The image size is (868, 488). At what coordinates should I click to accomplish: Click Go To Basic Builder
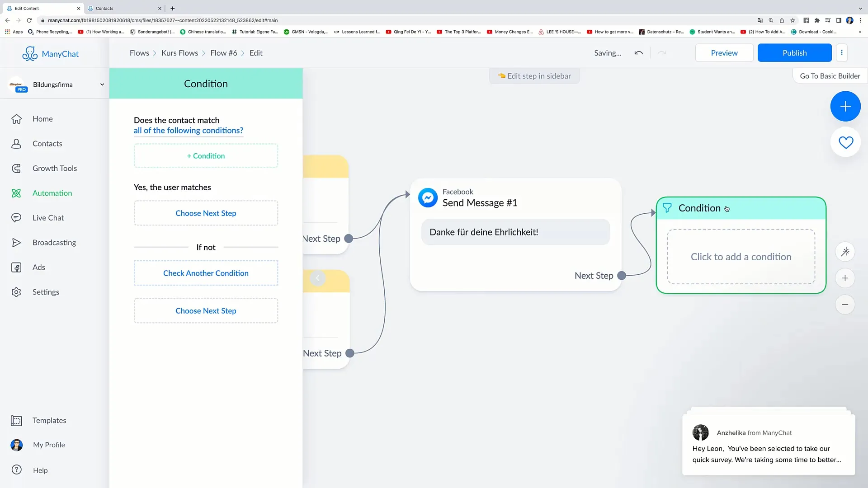tap(830, 76)
